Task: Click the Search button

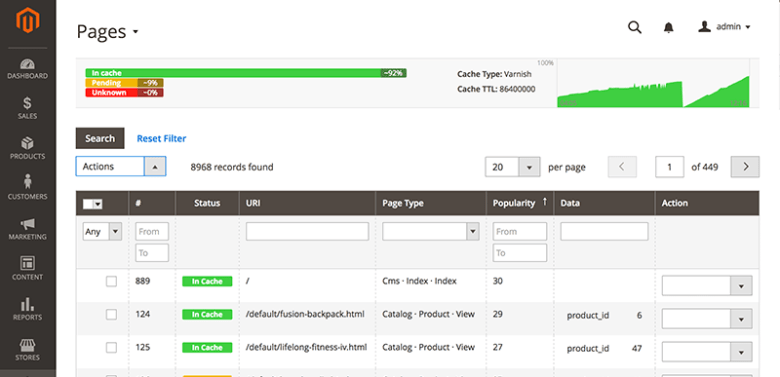Action: [100, 138]
